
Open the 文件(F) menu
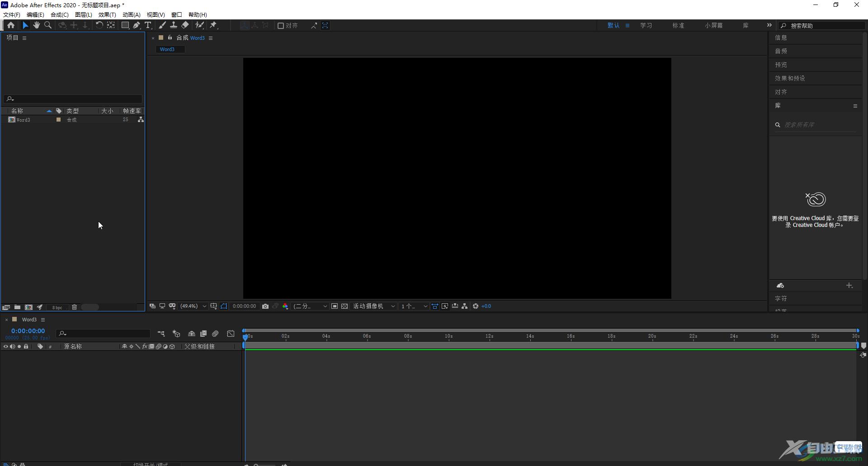point(12,15)
